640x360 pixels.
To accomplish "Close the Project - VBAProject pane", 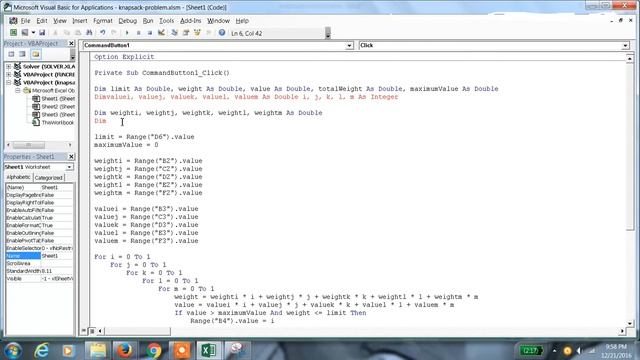I will (x=71, y=43).
